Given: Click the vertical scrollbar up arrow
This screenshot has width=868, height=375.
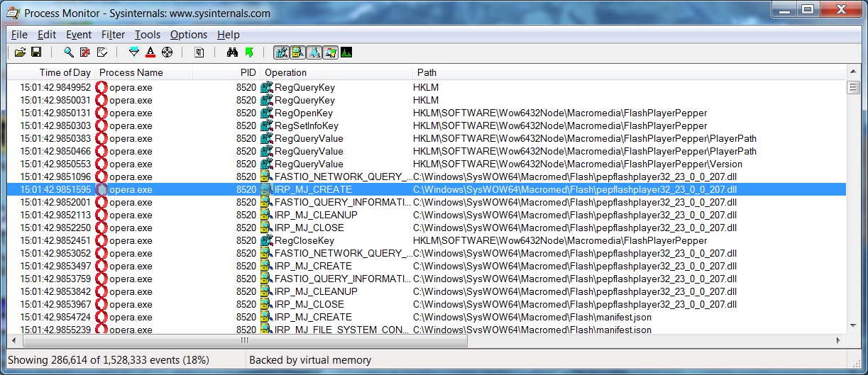Looking at the screenshot, I should 852,72.
